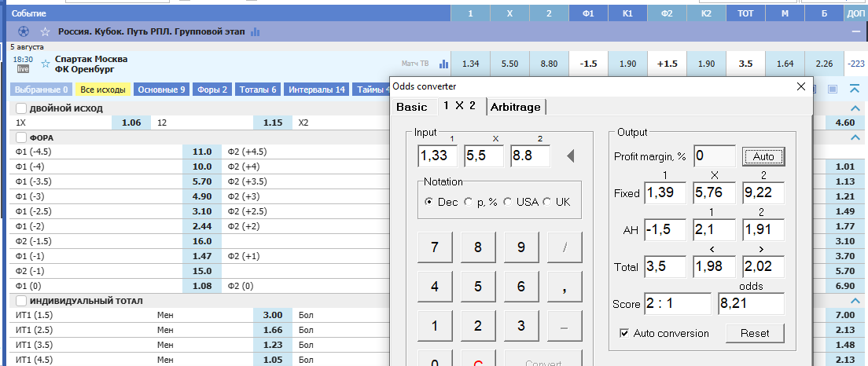
Task: Pick home win odds 1.34 for Спартак
Action: pyautogui.click(x=470, y=64)
